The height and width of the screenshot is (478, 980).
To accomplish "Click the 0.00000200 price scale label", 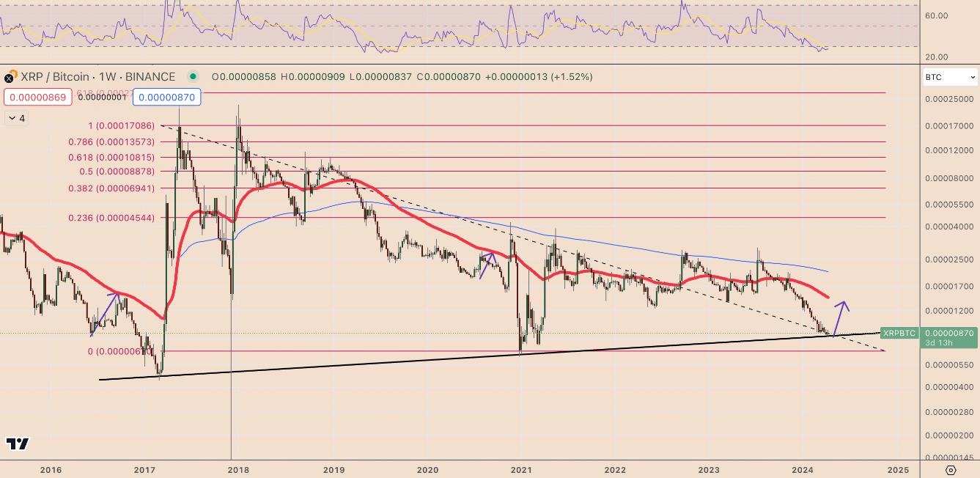I will [948, 435].
